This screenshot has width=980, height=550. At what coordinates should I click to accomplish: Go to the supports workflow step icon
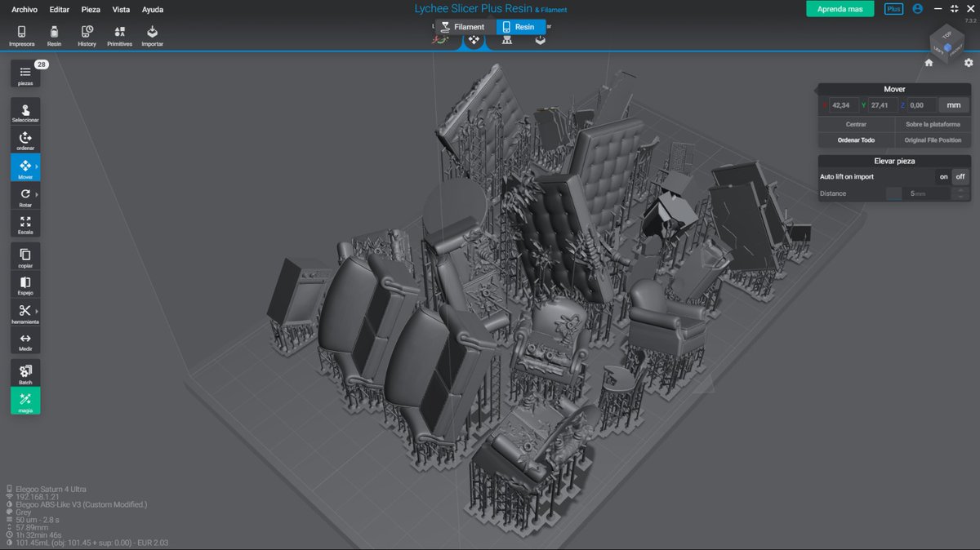tap(507, 39)
